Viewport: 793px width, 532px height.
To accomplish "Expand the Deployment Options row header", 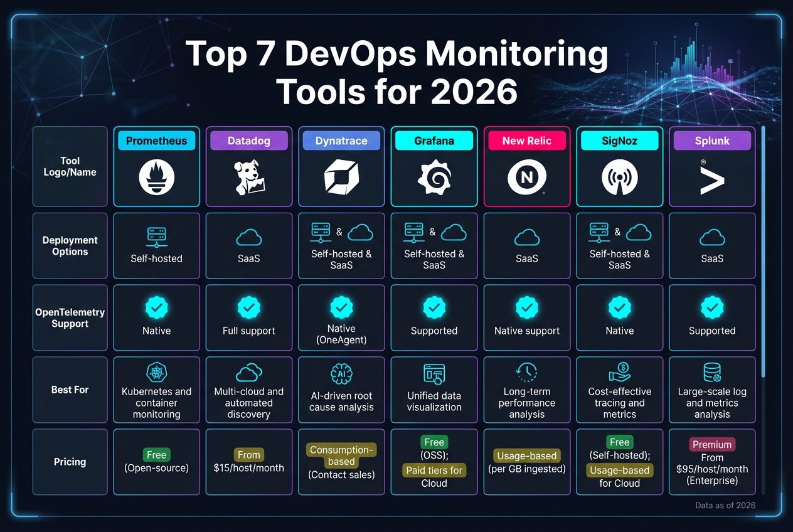I will click(x=70, y=245).
